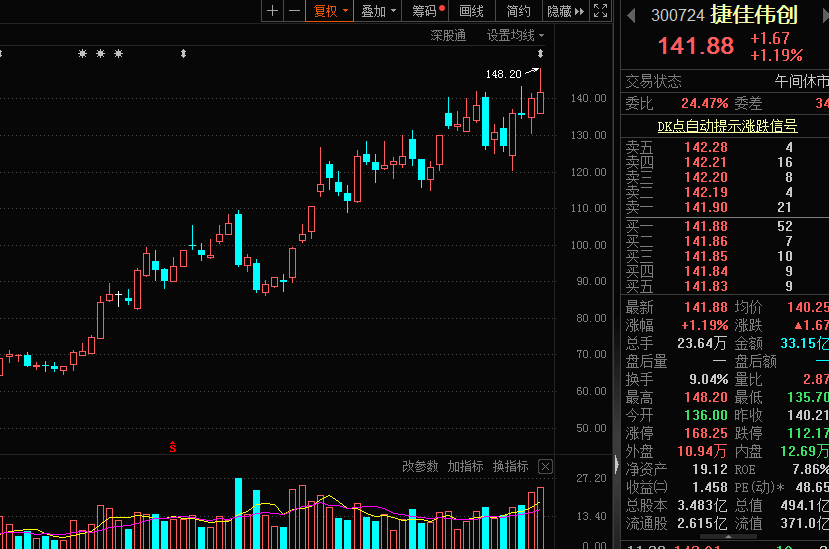Click the first star event marker atop chart
Screen dimensions: 829x549
click(83, 53)
